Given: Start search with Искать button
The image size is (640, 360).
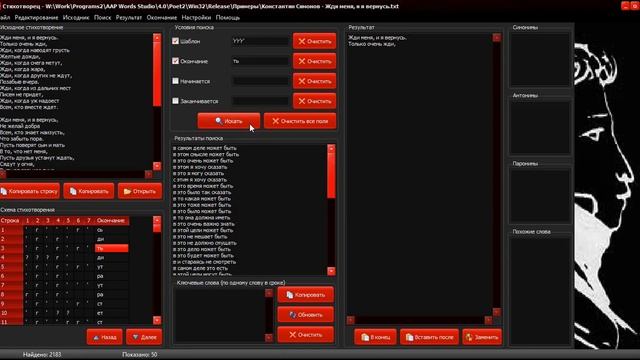Looking at the screenshot, I should [229, 121].
